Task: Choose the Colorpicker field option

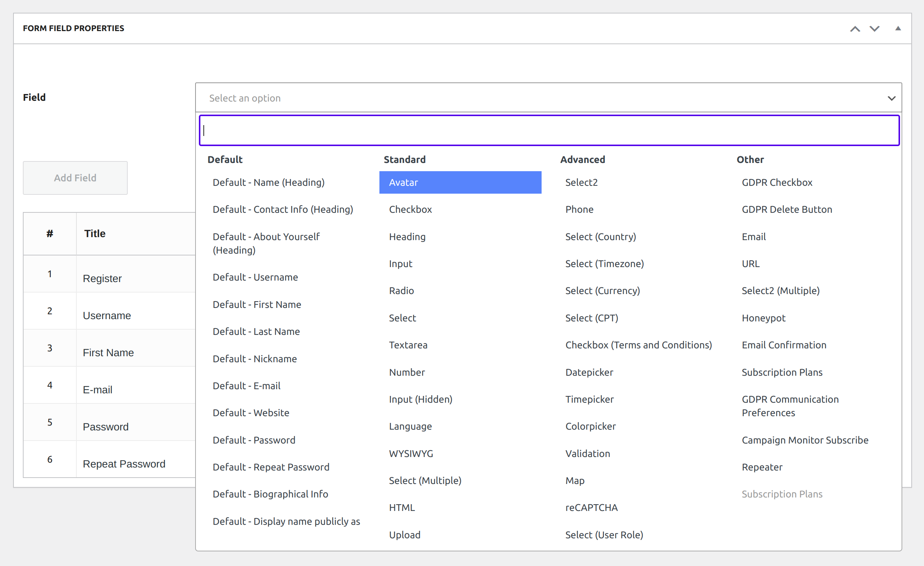Action: coord(590,427)
